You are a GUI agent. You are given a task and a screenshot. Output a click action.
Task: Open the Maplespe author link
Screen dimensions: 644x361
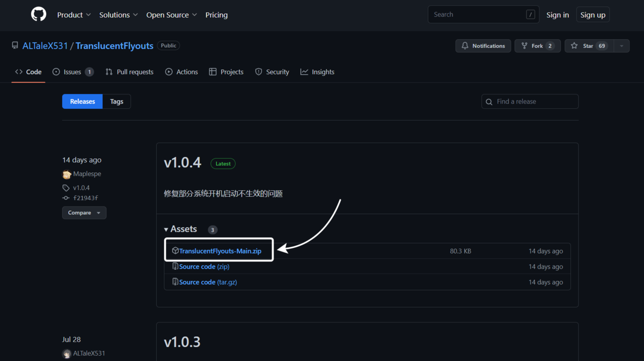pos(87,174)
